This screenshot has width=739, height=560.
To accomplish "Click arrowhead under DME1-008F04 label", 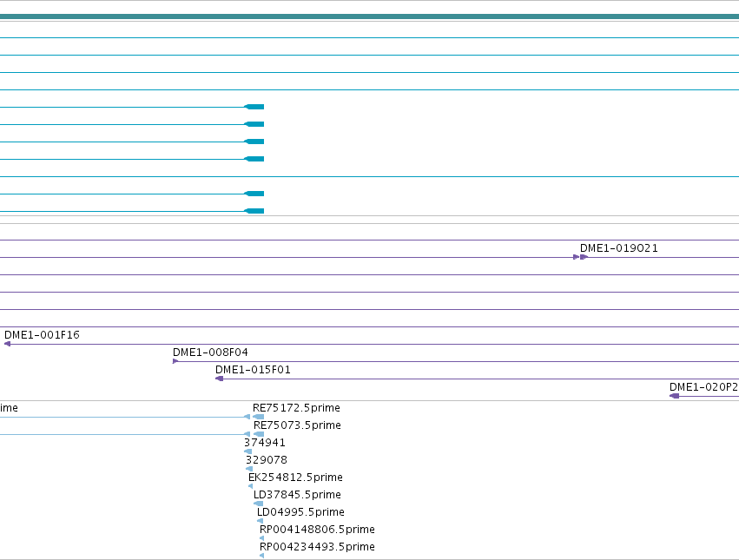I will [x=175, y=361].
